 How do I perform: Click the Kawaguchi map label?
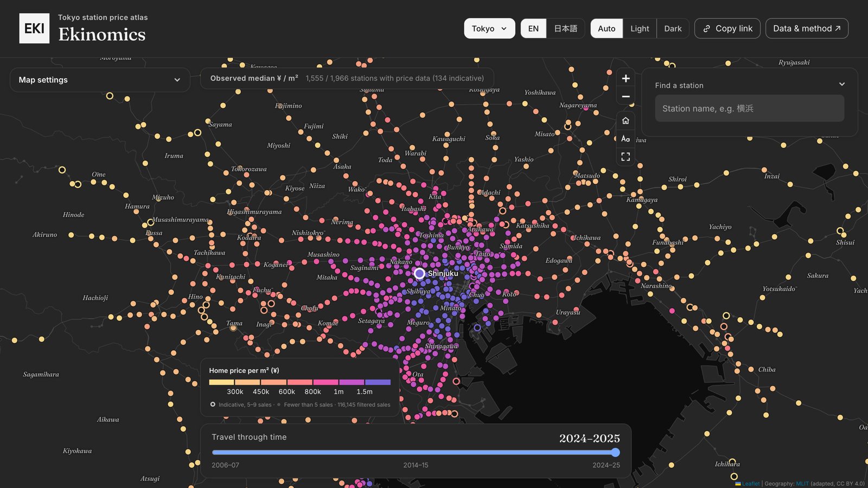(x=449, y=139)
